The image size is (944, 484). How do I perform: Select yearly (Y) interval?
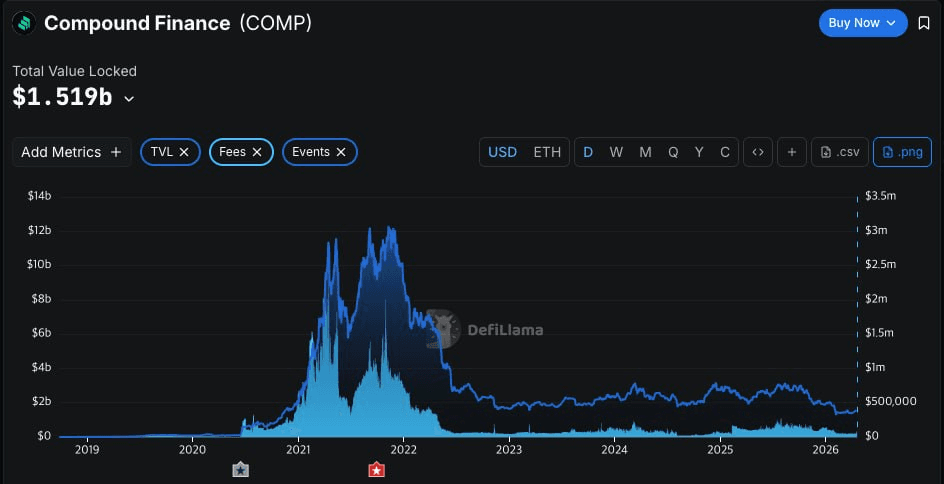click(699, 152)
